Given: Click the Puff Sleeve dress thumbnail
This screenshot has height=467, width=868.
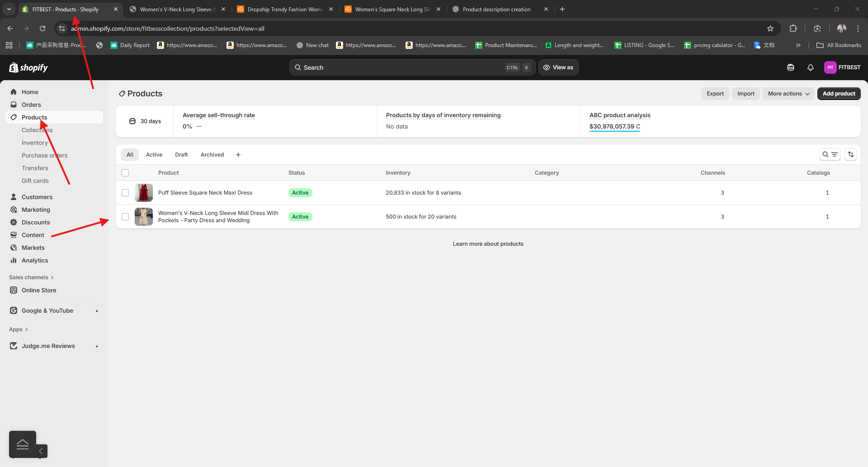Looking at the screenshot, I should (x=144, y=193).
